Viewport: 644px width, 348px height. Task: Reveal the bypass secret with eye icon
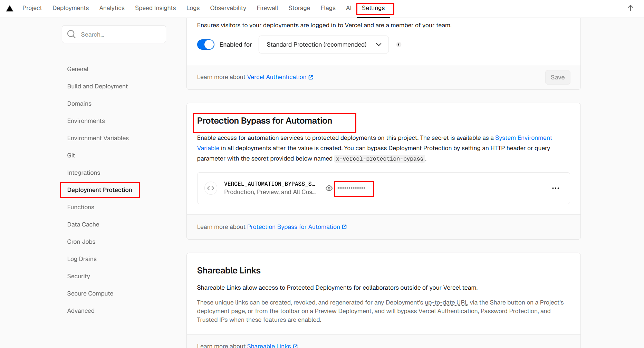point(329,188)
